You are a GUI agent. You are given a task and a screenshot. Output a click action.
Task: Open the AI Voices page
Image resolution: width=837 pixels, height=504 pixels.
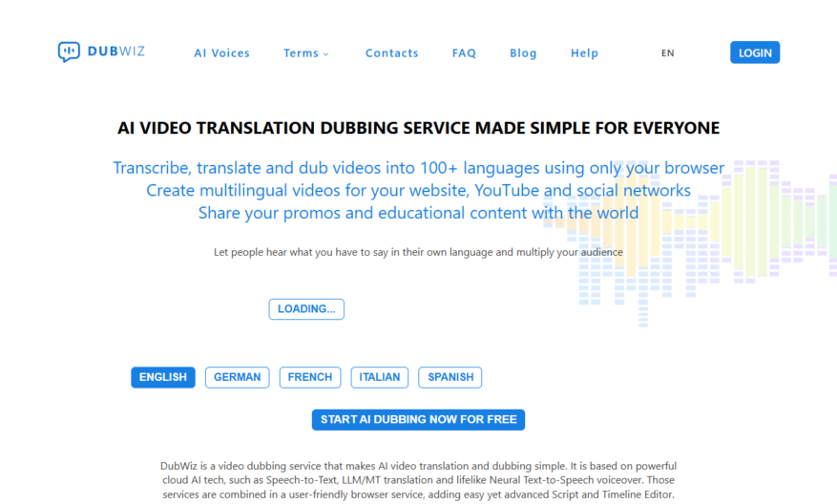(222, 52)
